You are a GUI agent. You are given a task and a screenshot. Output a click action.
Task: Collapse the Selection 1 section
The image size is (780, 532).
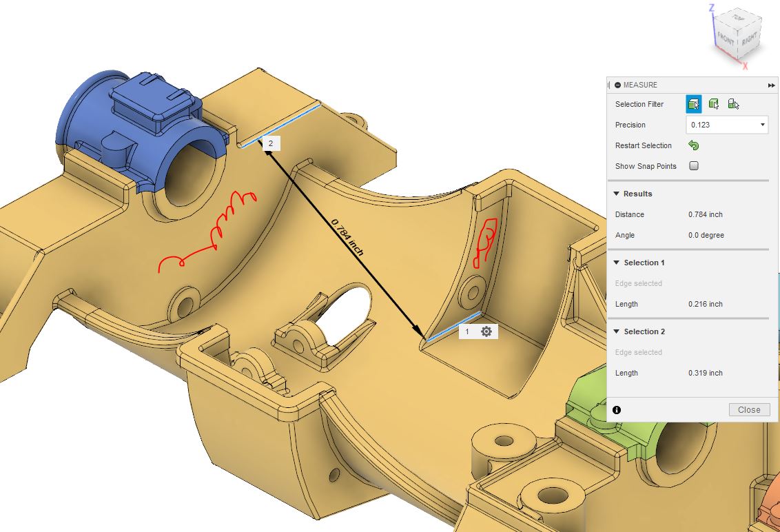616,263
